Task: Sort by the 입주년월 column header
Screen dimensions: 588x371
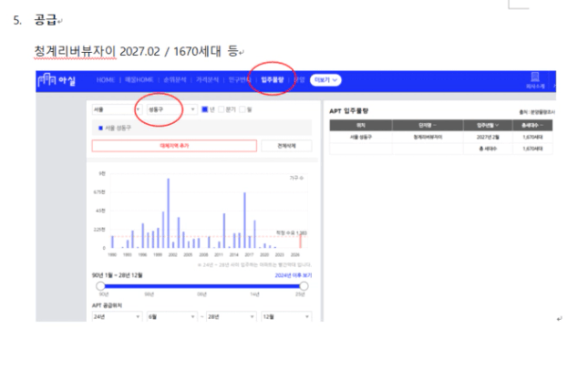Action: point(488,125)
